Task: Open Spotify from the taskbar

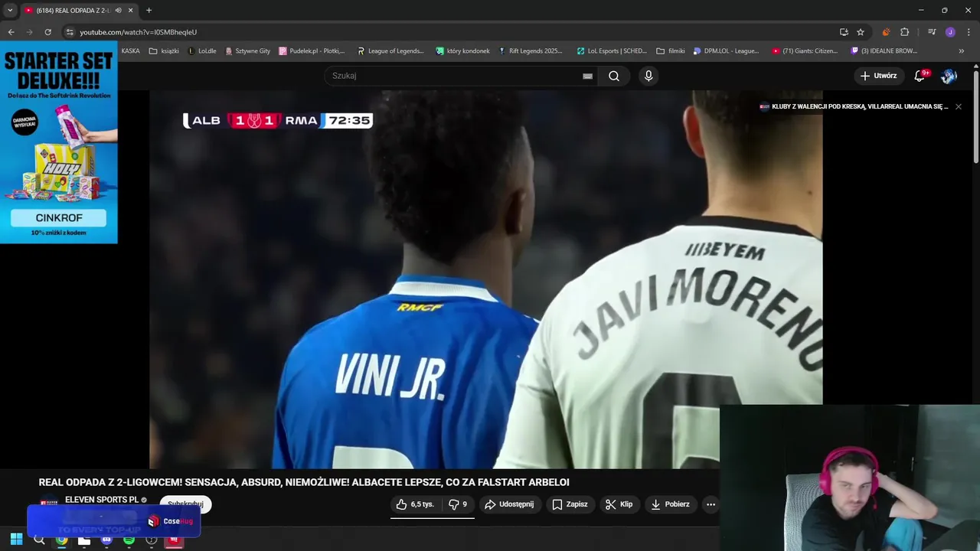Action: tap(129, 540)
